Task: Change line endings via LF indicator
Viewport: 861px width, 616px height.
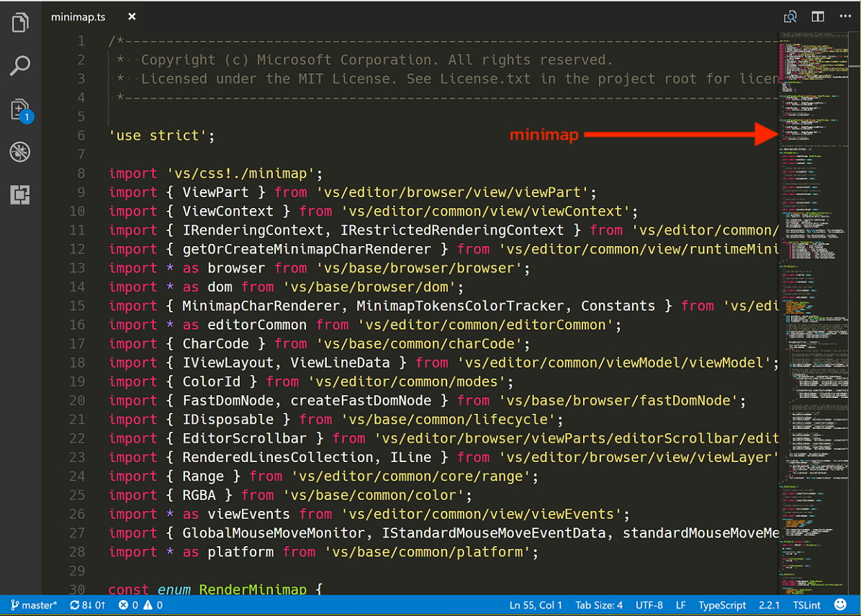Action: [681, 604]
